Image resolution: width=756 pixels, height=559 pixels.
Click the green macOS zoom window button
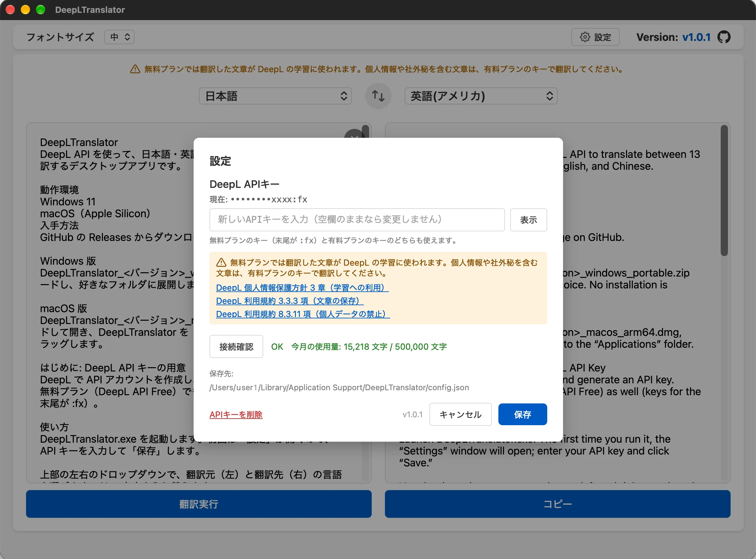point(41,10)
